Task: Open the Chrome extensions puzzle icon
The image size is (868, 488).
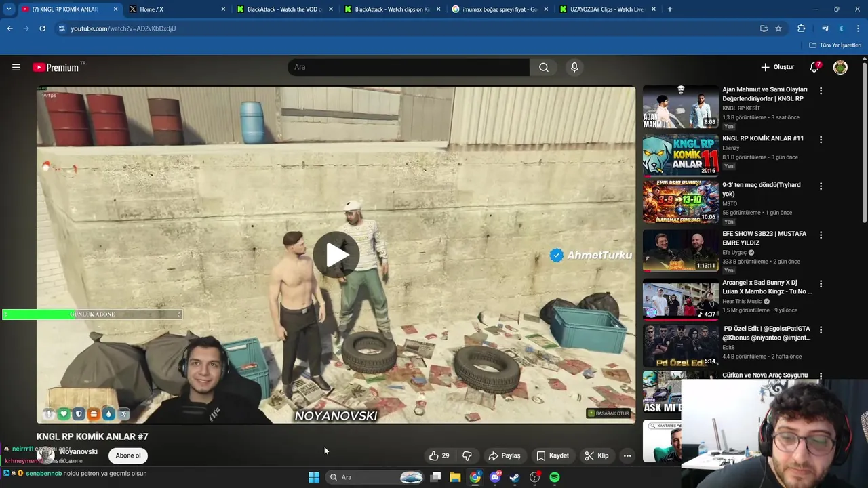Action: click(801, 28)
